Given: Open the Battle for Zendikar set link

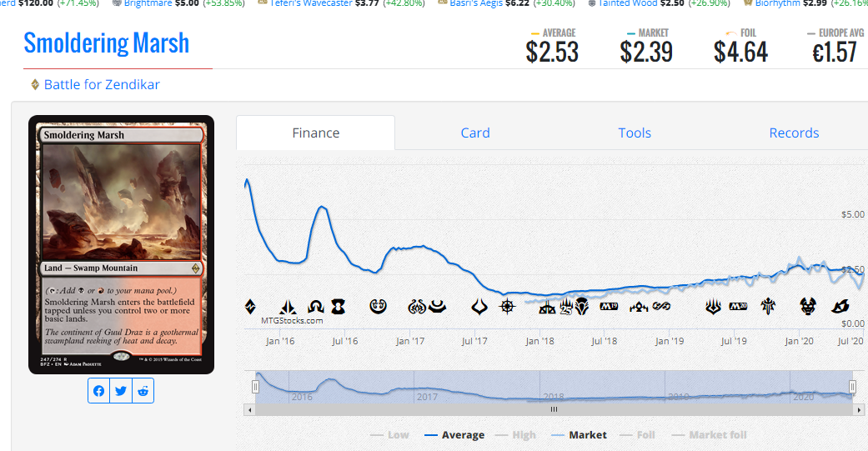Looking at the screenshot, I should coord(102,85).
